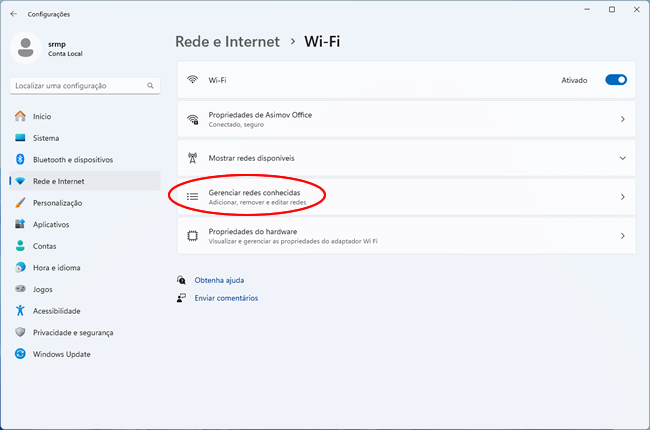Click the Enviar comentários link
The height and width of the screenshot is (430, 650).
click(x=226, y=298)
